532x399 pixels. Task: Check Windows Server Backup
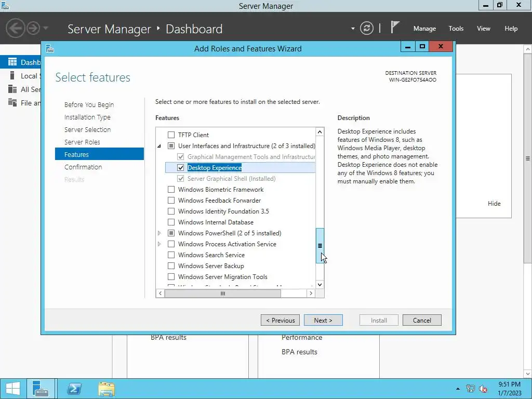point(171,265)
